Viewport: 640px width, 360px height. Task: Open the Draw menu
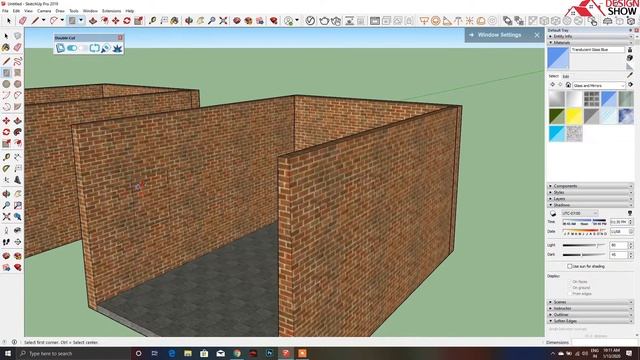(x=60, y=11)
